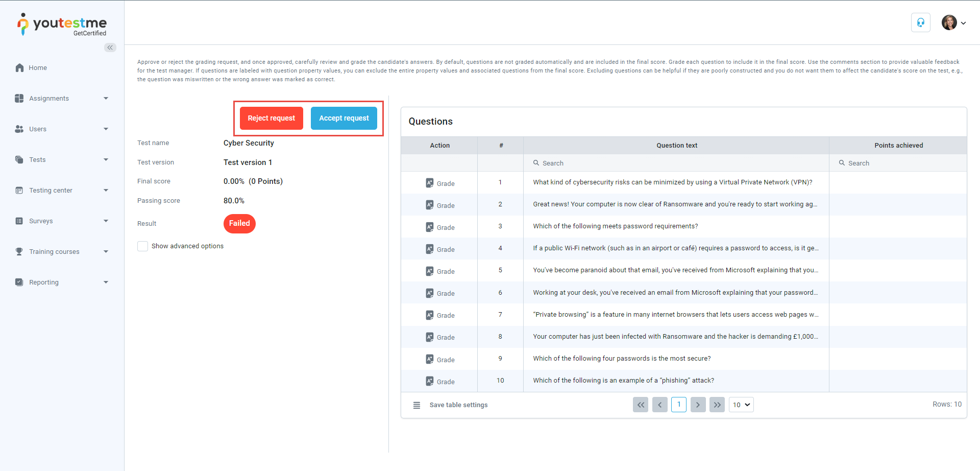Click the Home house icon
This screenshot has width=980, height=471.
point(19,67)
